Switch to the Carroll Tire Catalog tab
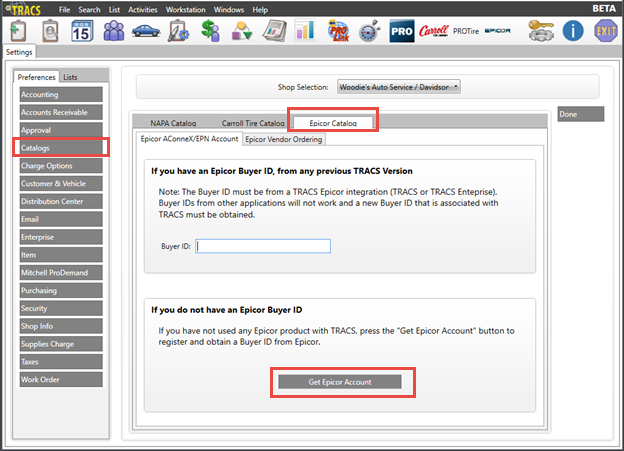The width and height of the screenshot is (624, 451). (x=253, y=123)
